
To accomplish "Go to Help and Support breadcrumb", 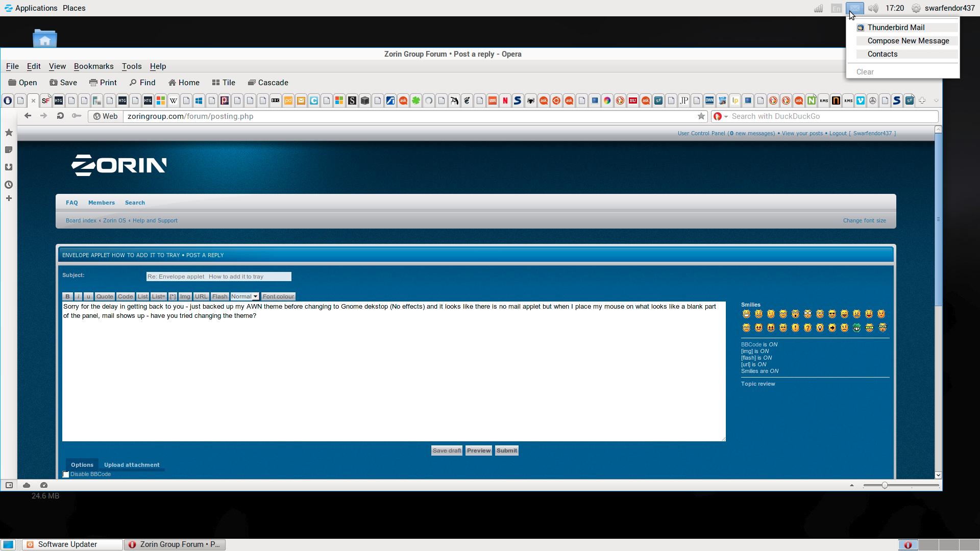I will point(155,220).
